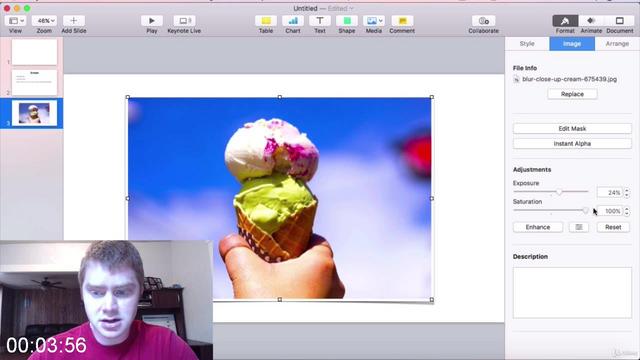The width and height of the screenshot is (640, 360).
Task: Click the Edit Mask button
Action: pos(572,129)
